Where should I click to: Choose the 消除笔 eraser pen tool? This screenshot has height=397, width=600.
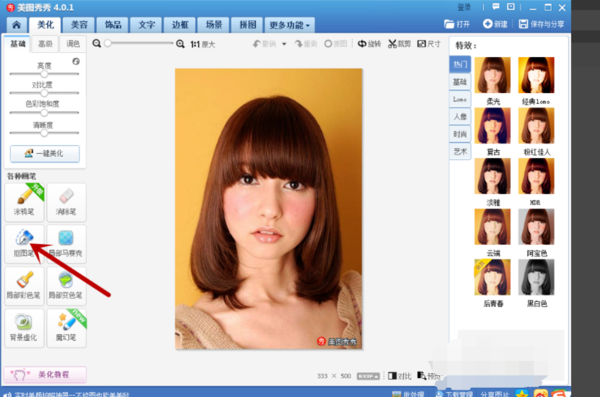coord(66,202)
